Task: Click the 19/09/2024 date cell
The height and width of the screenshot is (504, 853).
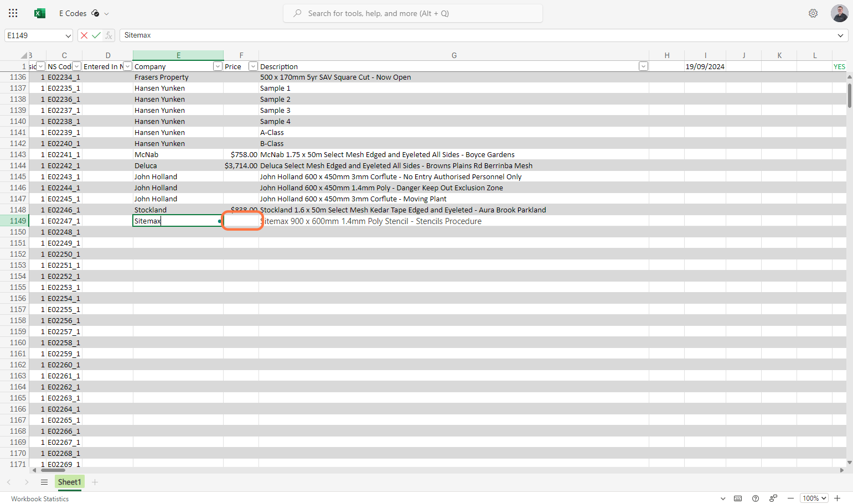Action: tap(705, 66)
